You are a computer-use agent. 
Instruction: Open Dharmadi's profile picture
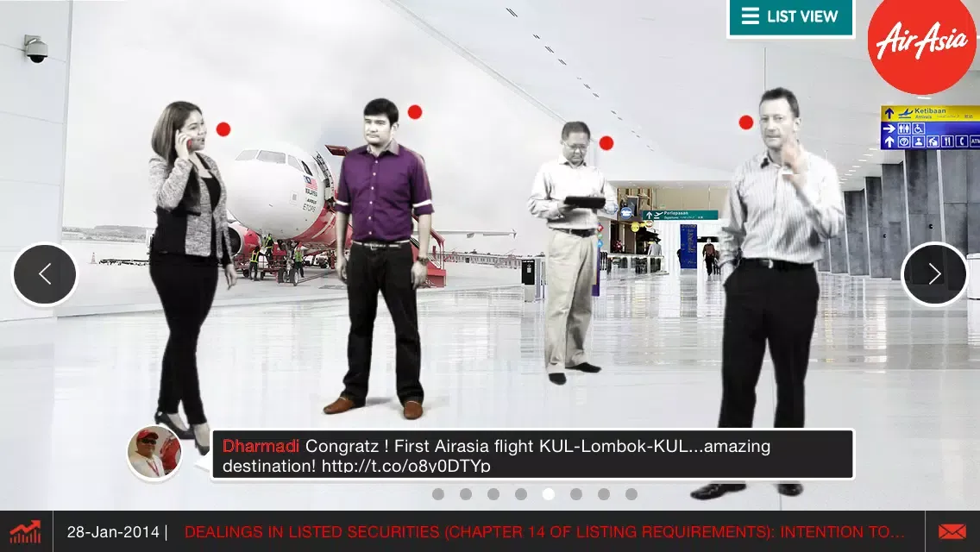point(154,453)
